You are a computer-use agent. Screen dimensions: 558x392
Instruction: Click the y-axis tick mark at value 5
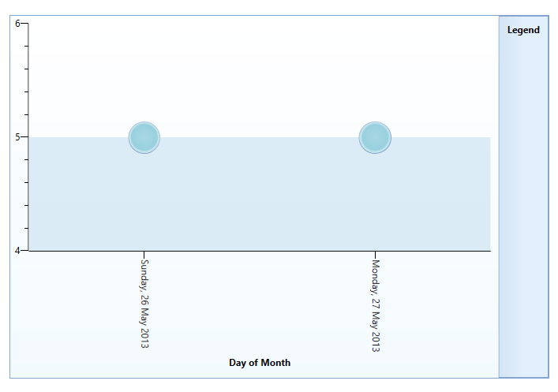pyautogui.click(x=24, y=137)
